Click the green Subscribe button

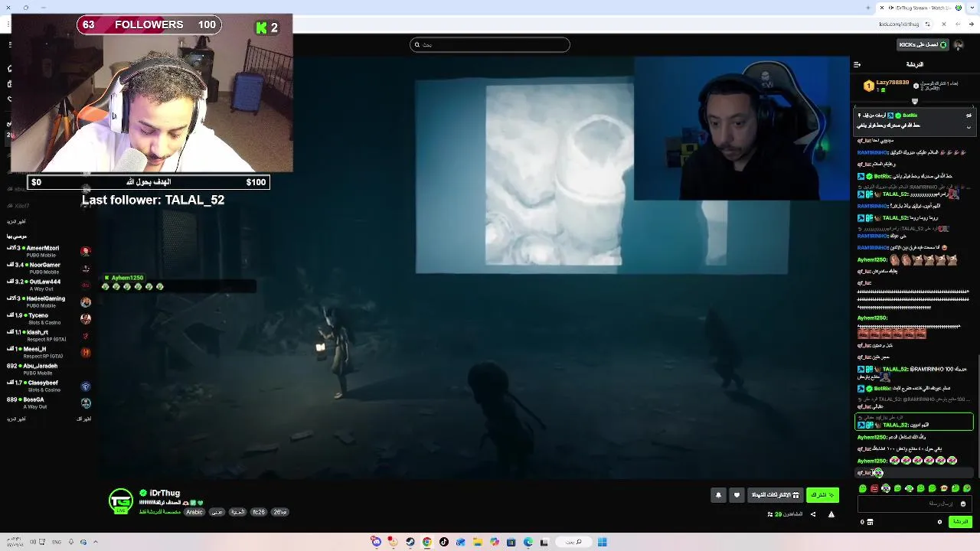tap(822, 495)
